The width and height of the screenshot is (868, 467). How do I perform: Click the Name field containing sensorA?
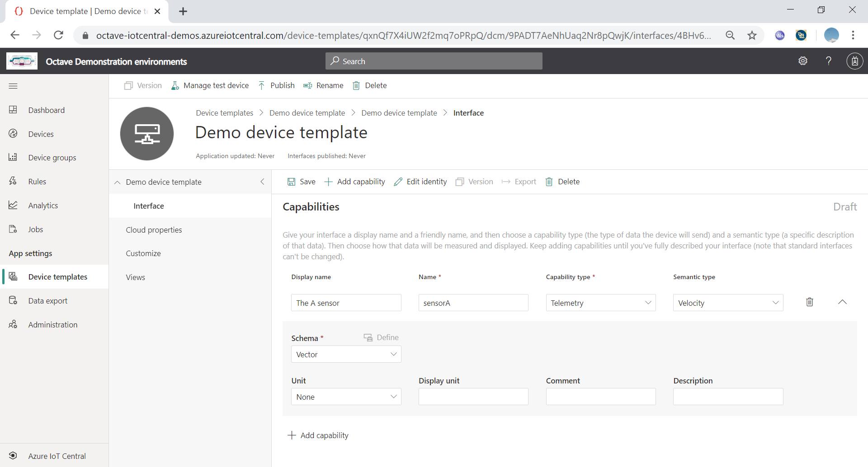point(473,303)
